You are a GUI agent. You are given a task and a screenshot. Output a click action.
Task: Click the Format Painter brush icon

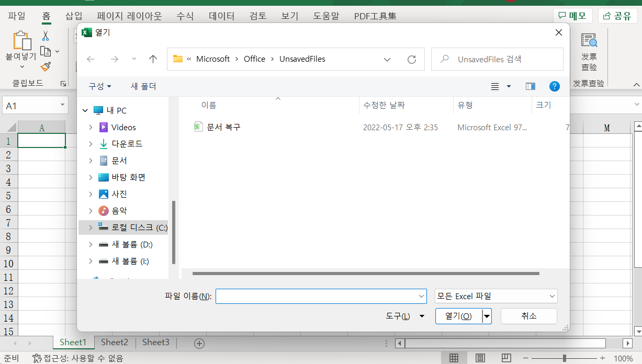[x=46, y=66]
